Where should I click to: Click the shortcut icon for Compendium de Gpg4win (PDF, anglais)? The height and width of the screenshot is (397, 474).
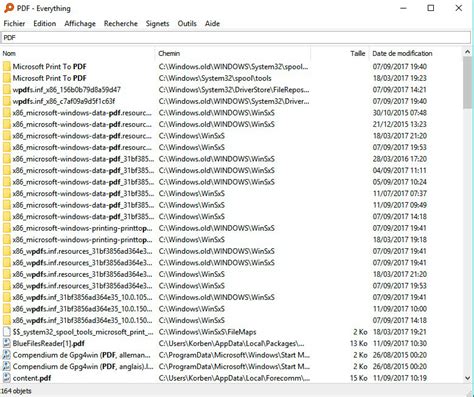6,366
